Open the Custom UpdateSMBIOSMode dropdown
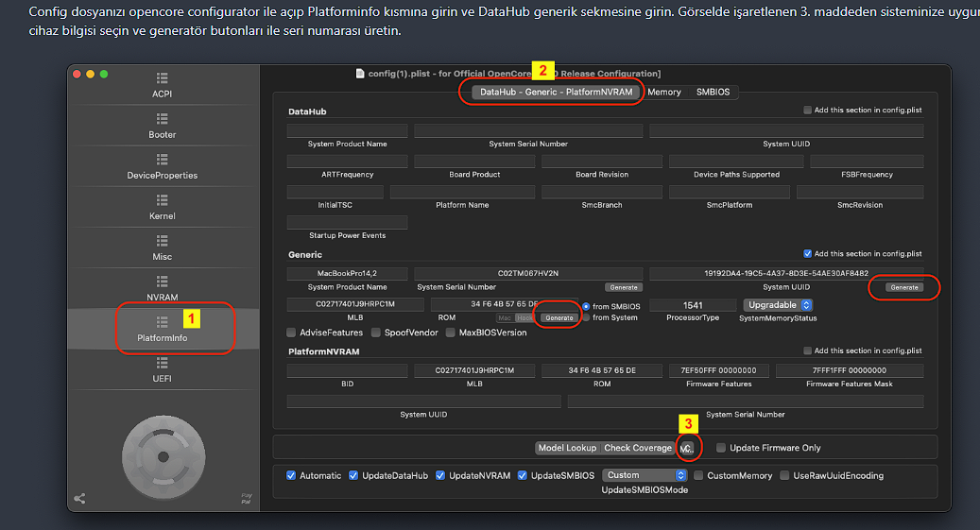 [x=645, y=475]
